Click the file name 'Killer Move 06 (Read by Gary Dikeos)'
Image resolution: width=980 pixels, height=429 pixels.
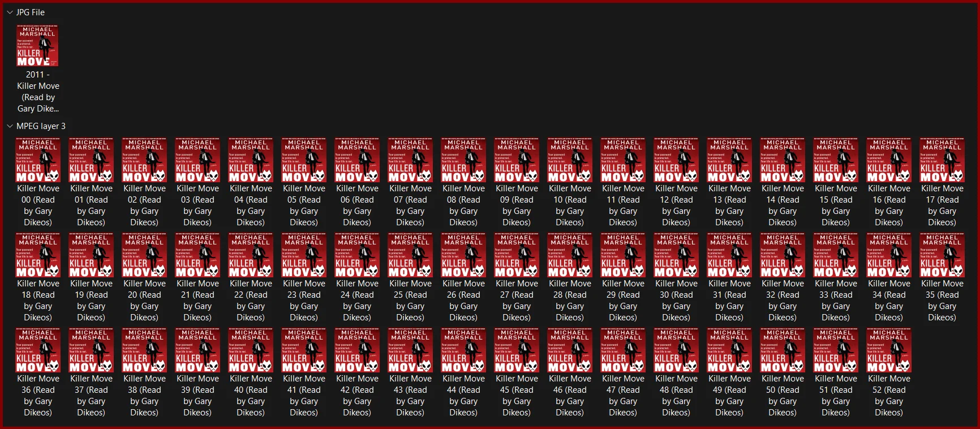point(357,205)
